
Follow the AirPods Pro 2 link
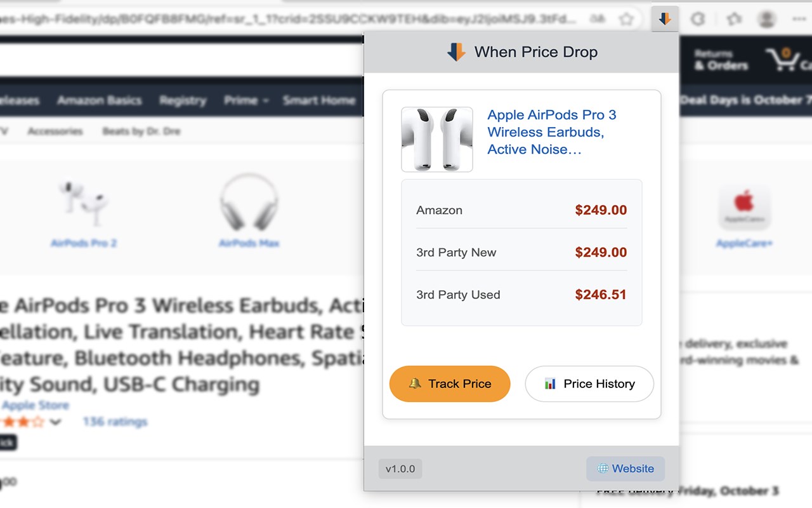click(x=83, y=243)
